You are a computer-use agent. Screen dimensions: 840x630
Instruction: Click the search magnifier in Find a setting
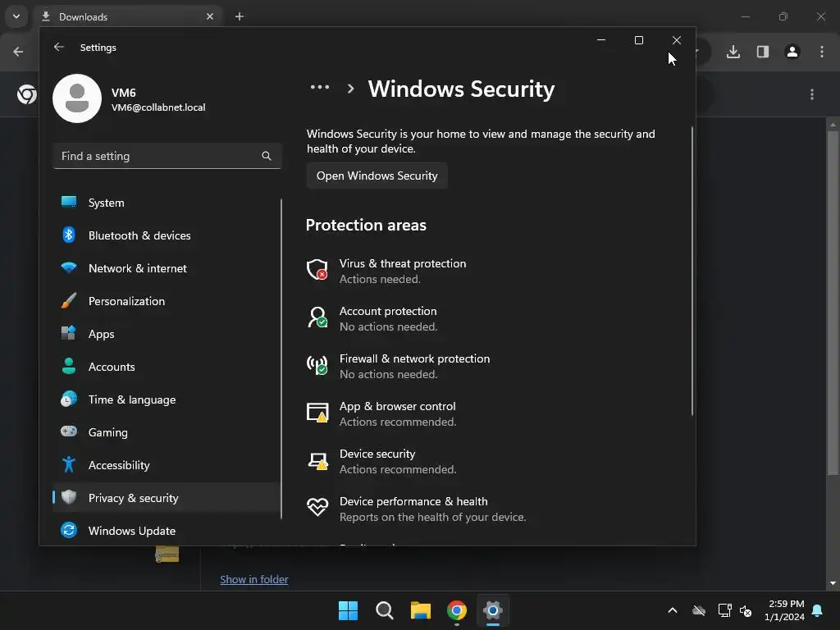(x=267, y=156)
